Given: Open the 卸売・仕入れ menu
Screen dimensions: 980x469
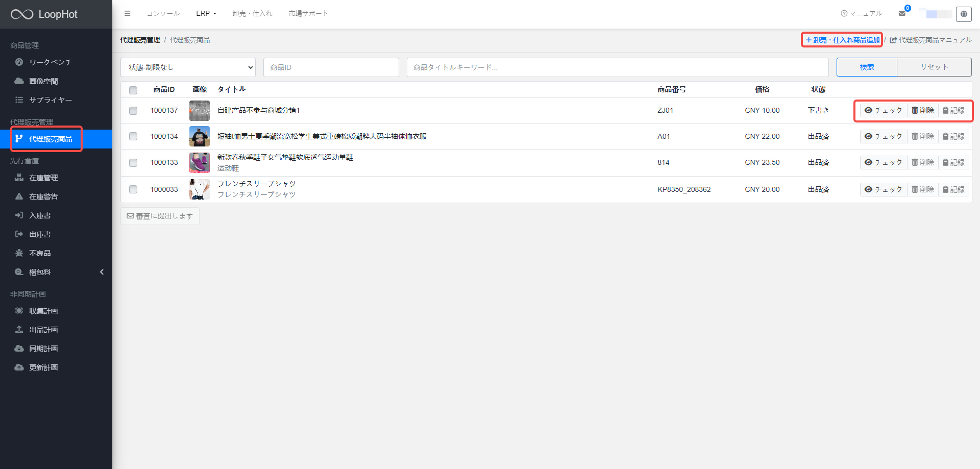Looking at the screenshot, I should [x=252, y=13].
